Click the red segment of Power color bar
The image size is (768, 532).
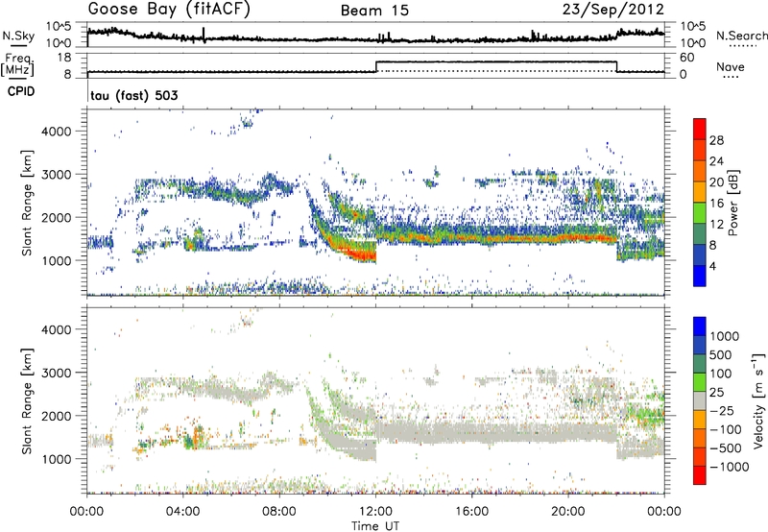pos(700,129)
